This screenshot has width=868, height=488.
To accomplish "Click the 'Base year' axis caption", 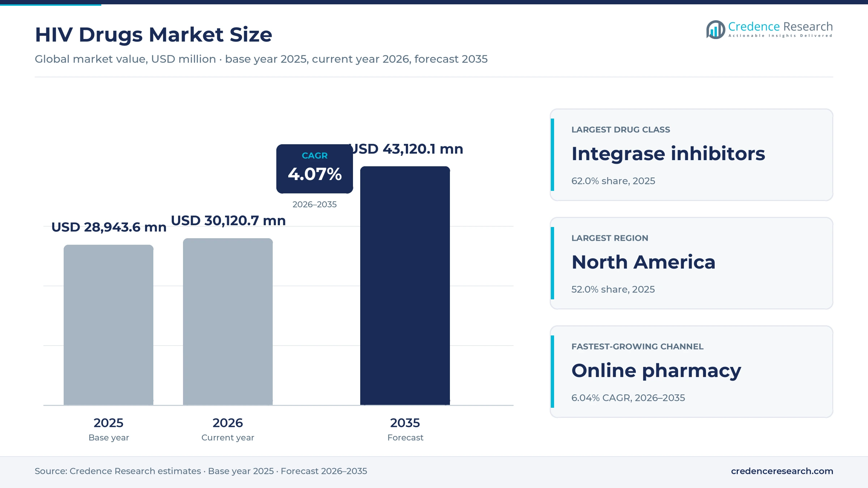I will coord(109,437).
